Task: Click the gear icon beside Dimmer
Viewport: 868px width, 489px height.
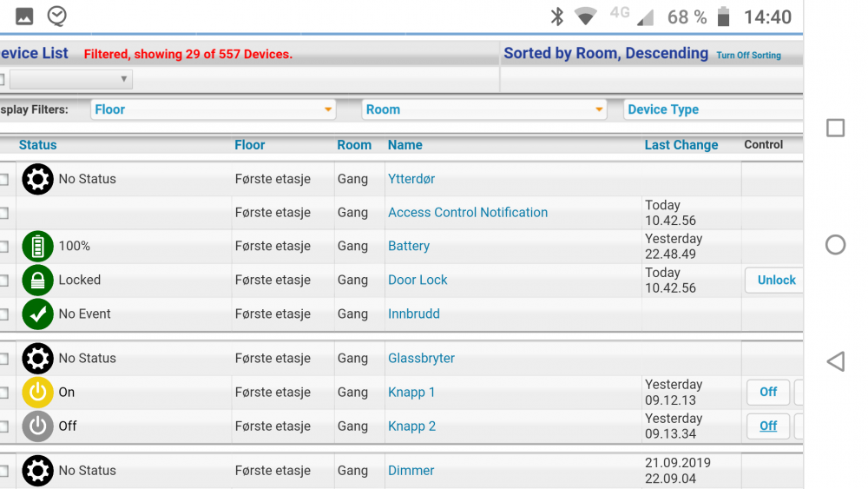Action: 37,471
